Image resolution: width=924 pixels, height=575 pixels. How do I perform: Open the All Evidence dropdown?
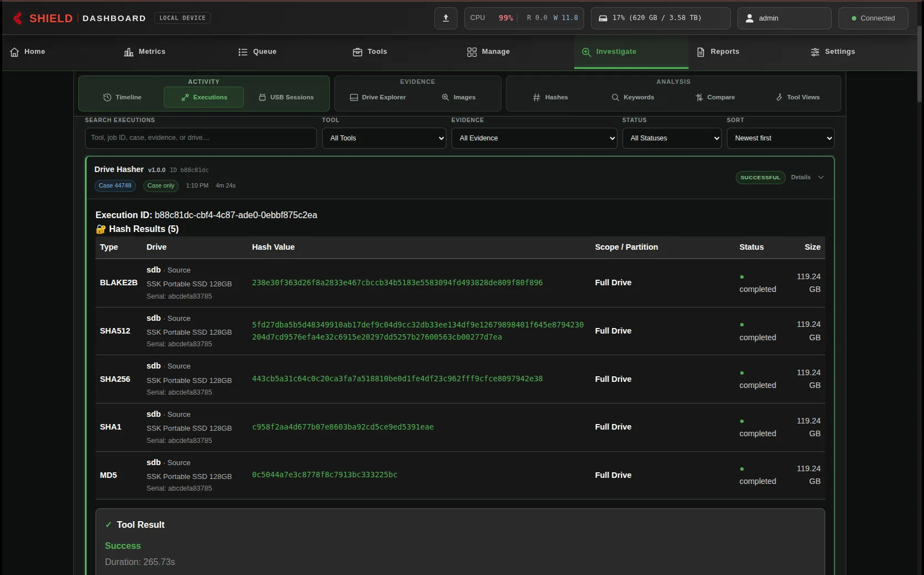pyautogui.click(x=534, y=138)
